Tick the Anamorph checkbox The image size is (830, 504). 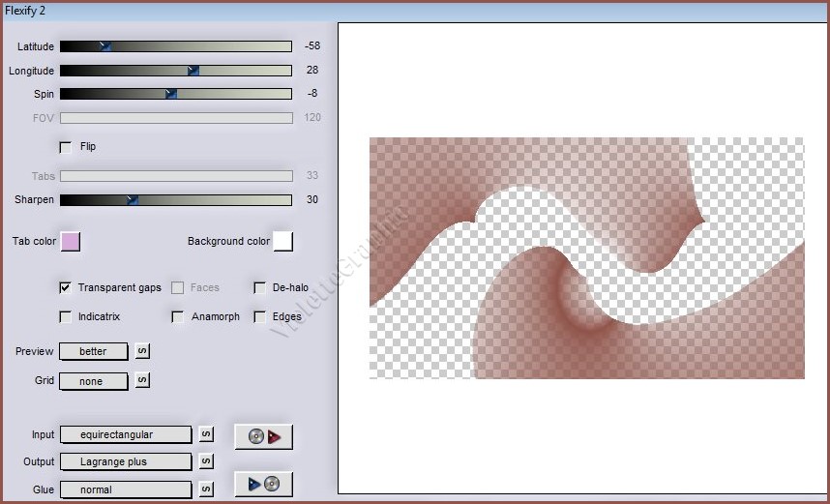pos(178,316)
